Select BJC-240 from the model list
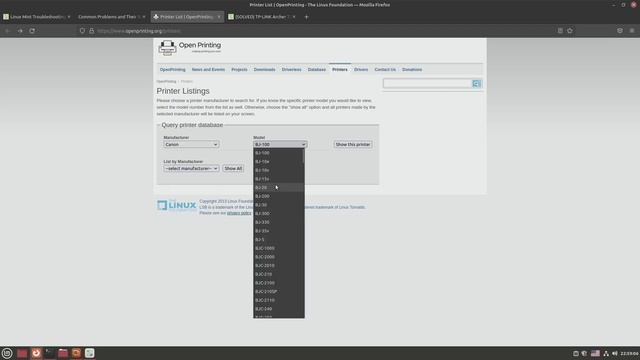The image size is (640, 360). click(278, 309)
